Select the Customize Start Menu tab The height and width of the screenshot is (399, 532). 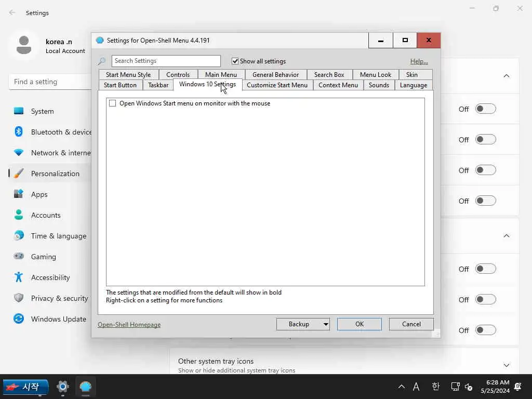(x=277, y=85)
